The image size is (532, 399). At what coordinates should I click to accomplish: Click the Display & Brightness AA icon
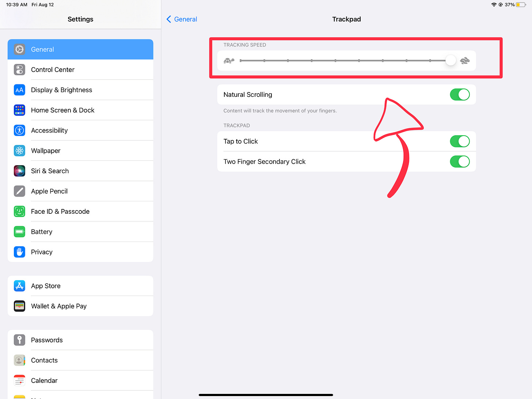point(19,90)
